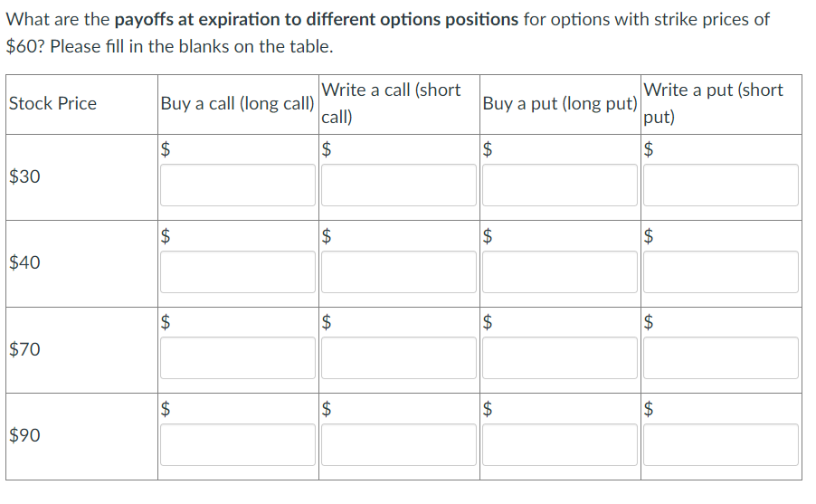
Task: Click the long call field for $40 stock price
Action: [x=238, y=271]
